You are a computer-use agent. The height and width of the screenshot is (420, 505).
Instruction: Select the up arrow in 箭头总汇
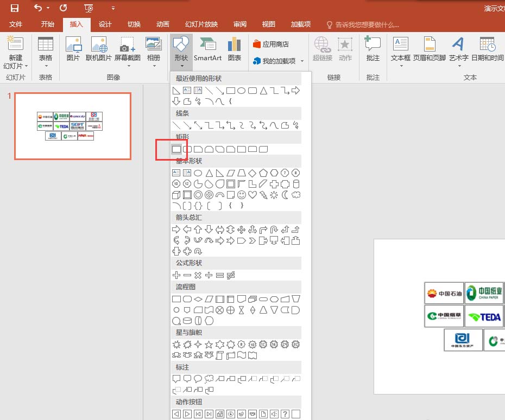pos(198,230)
